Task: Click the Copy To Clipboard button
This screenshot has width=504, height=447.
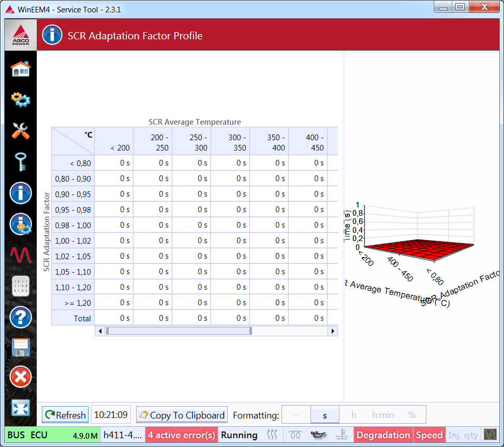Action: (x=182, y=415)
